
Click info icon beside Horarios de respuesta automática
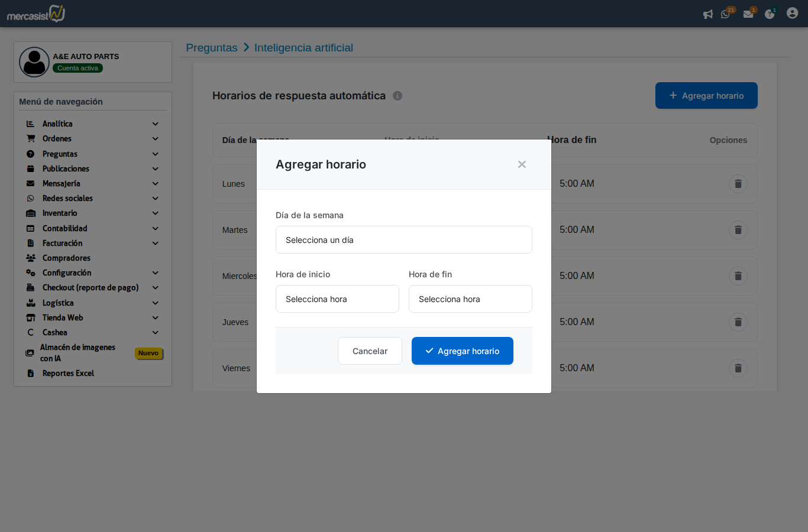397,96
